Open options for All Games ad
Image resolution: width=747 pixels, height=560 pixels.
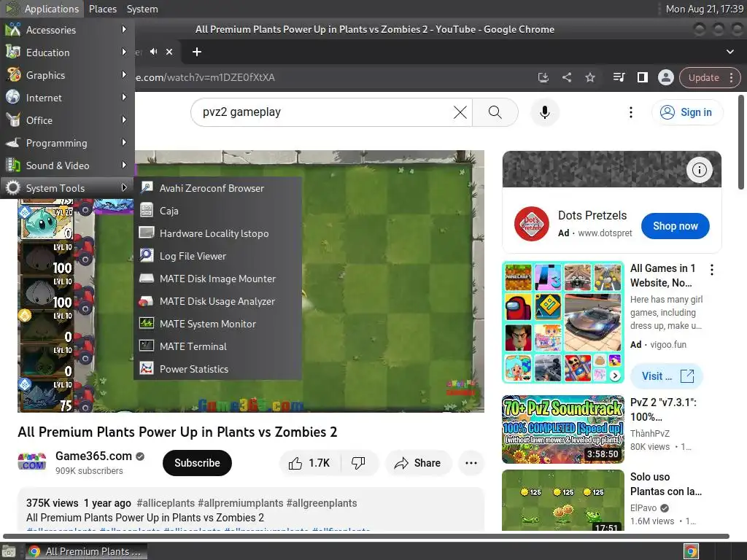click(x=712, y=270)
